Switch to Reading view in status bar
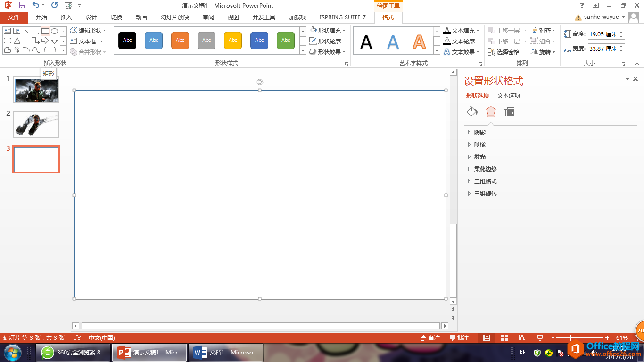 522,338
